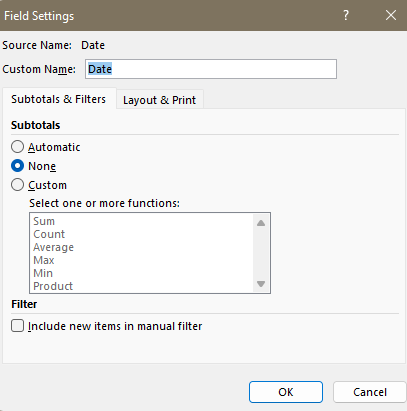The image size is (407, 411).
Task: Confirm with the OK button
Action: pyautogui.click(x=286, y=392)
